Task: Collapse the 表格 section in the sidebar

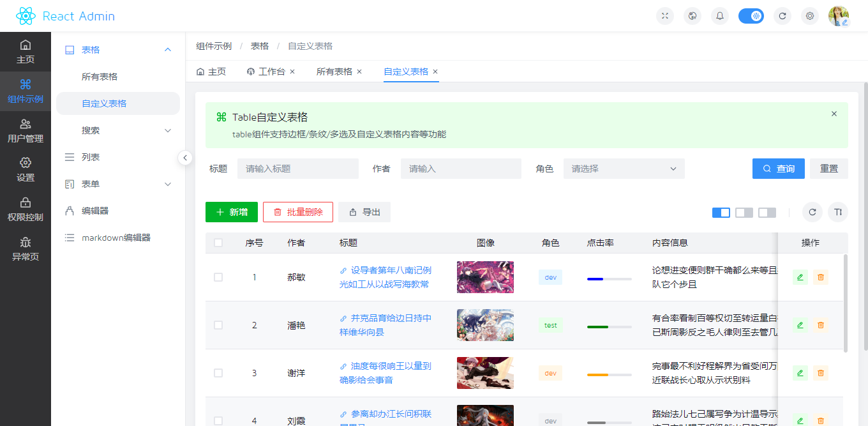Action: point(117,49)
